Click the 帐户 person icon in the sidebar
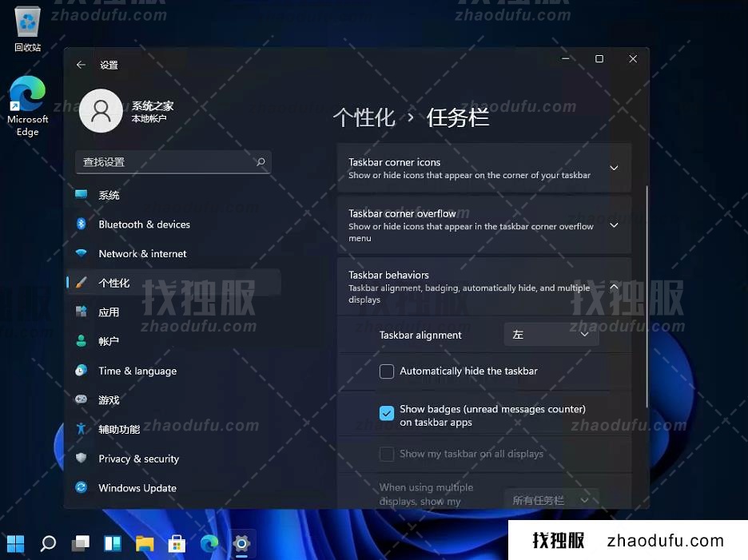This screenshot has height=560, width=748. (x=81, y=340)
